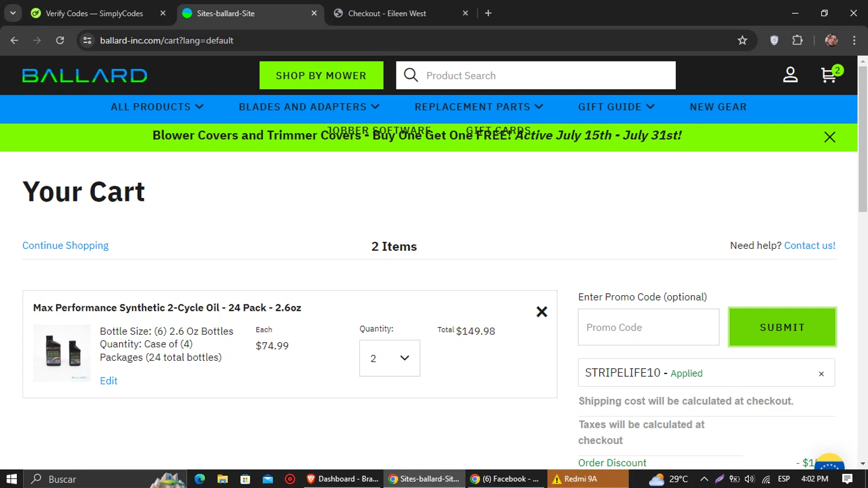The height and width of the screenshot is (488, 868).
Task: Open Microsoft Store from the taskbar
Action: click(245, 479)
